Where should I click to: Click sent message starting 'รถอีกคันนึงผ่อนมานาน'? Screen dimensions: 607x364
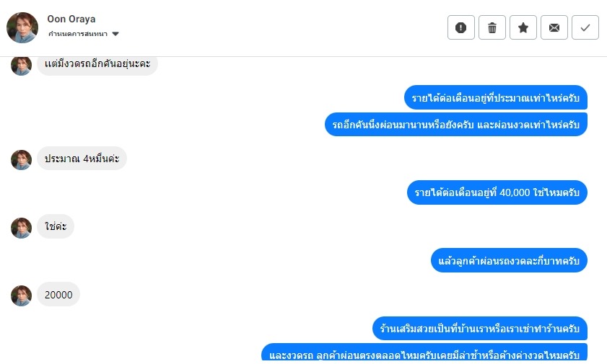point(456,124)
